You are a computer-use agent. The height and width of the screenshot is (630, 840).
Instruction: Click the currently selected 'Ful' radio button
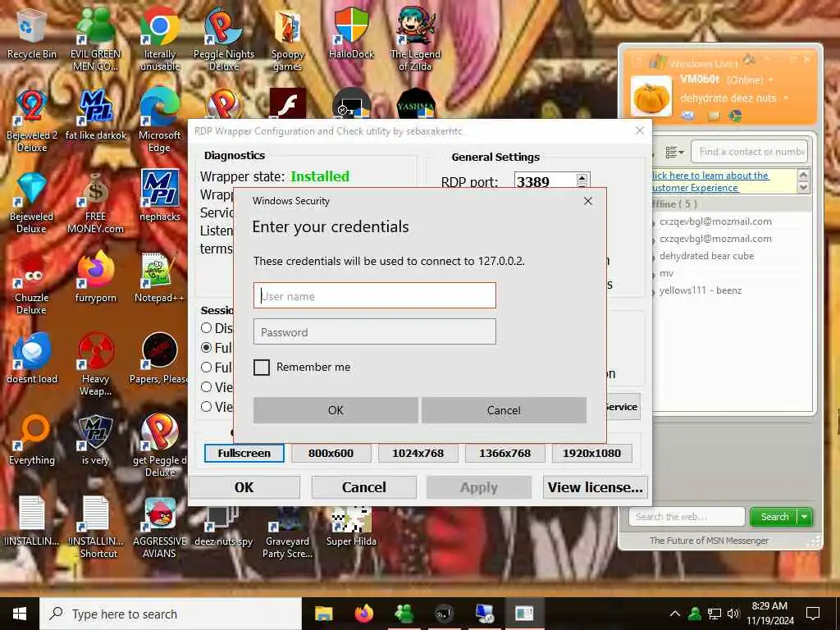[x=206, y=347]
